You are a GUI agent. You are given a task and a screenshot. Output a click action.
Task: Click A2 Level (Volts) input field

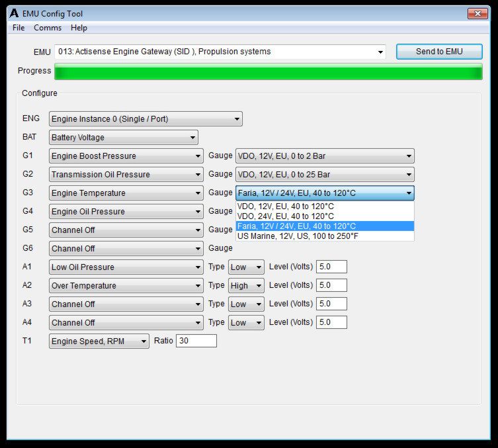[x=331, y=285]
